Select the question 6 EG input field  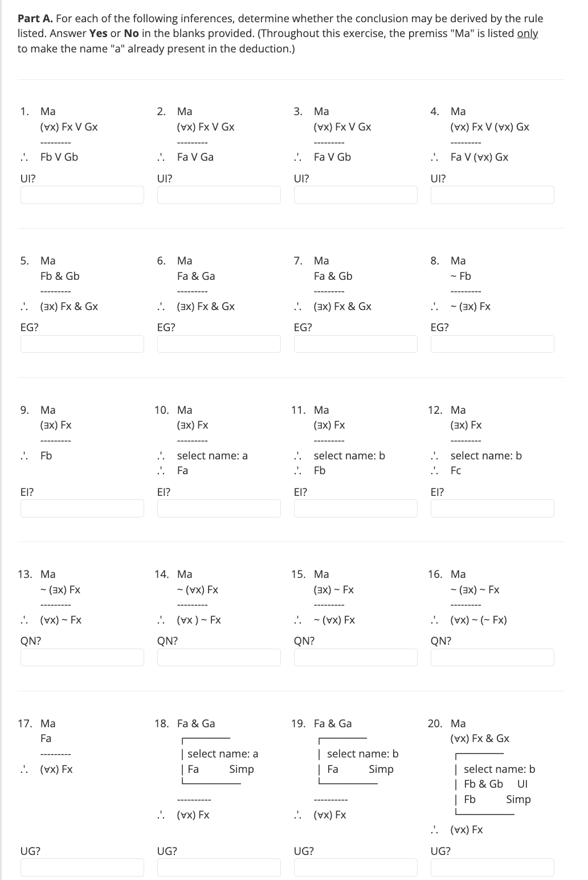click(219, 344)
